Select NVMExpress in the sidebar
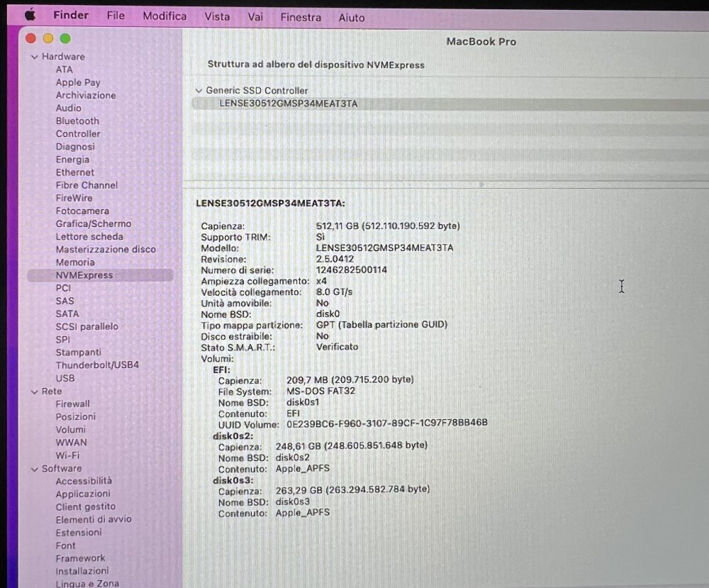Viewport: 709px width, 588px height. pos(100,275)
